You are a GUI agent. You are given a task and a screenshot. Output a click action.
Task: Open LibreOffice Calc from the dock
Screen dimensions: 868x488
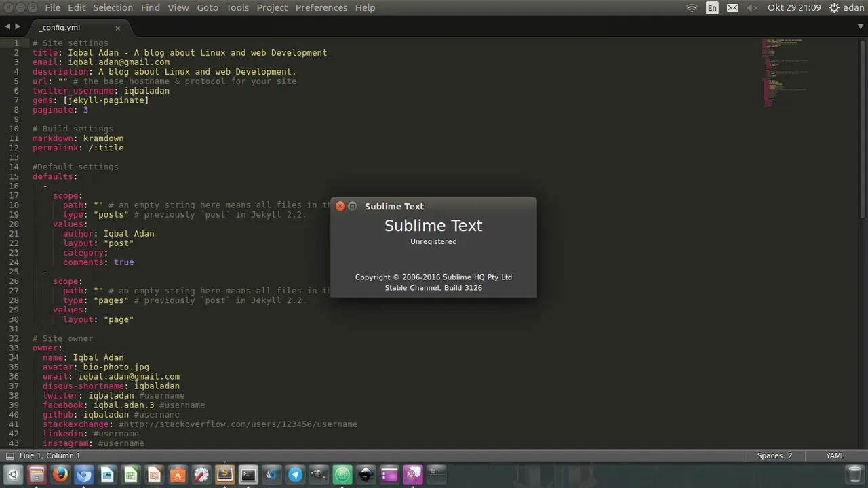pyautogui.click(x=130, y=474)
